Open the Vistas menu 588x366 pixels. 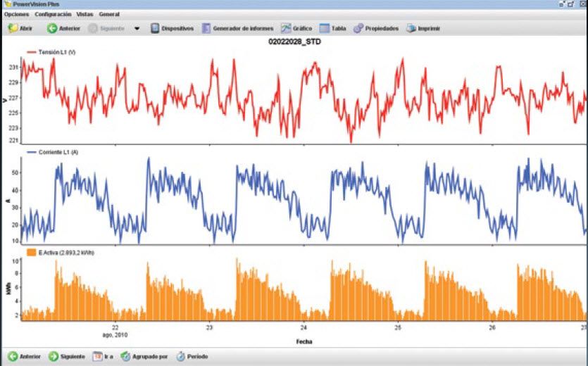click(x=85, y=14)
